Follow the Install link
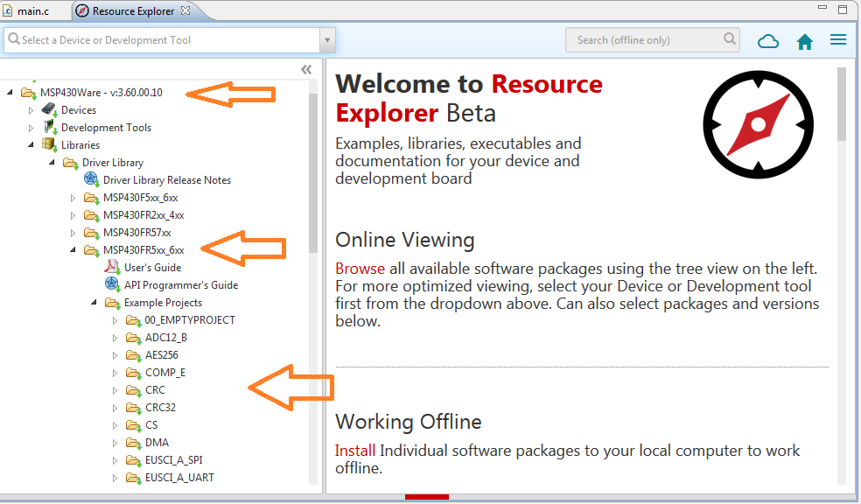The width and height of the screenshot is (861, 504). 354,451
